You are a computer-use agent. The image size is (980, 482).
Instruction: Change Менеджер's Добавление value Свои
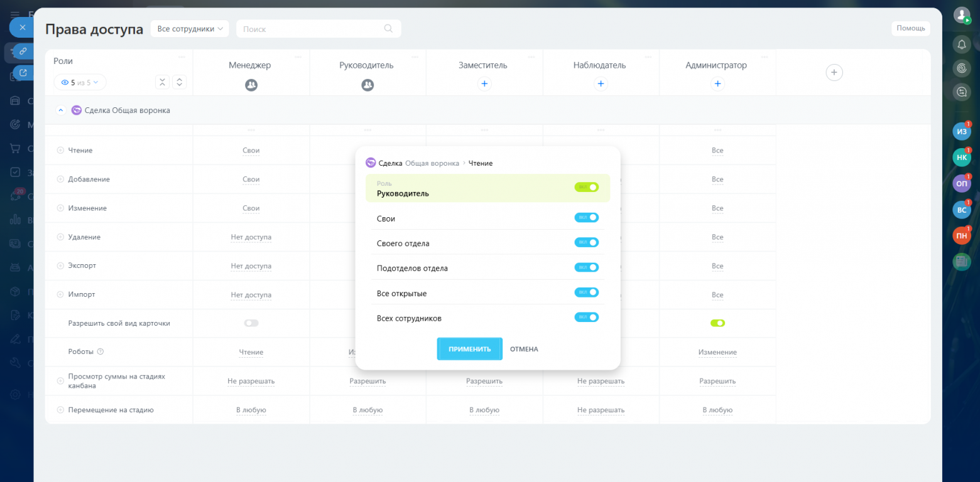[251, 179]
